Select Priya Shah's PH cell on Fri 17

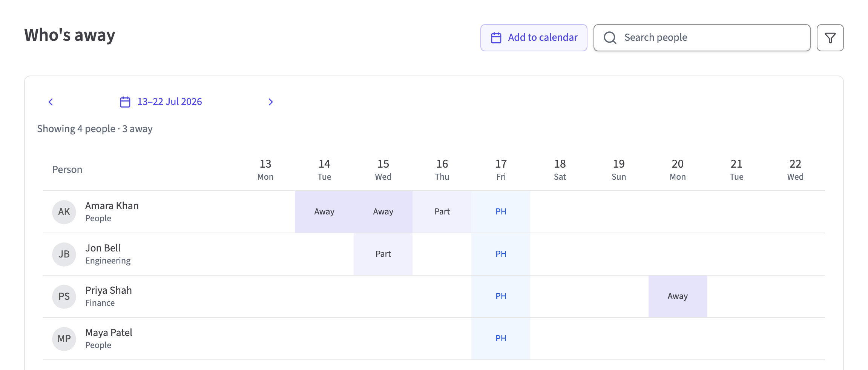(501, 296)
